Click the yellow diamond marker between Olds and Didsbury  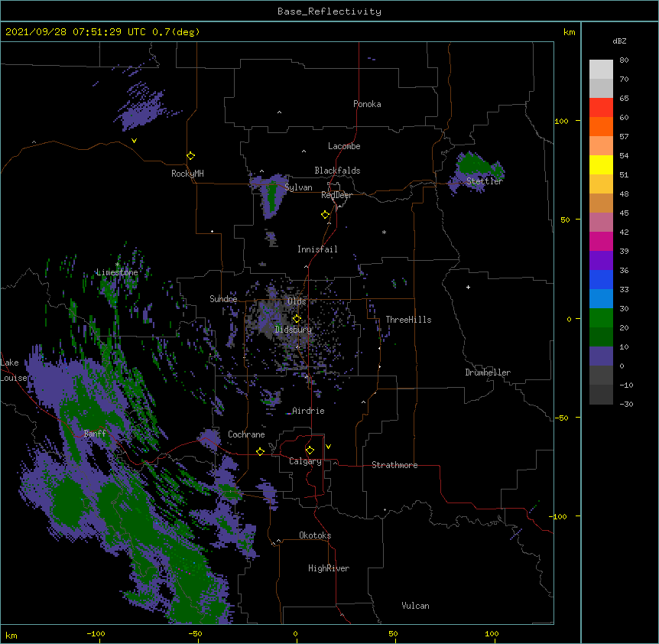coord(297,319)
